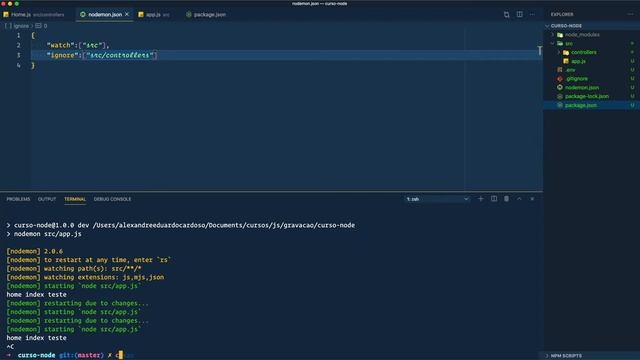Select the node_modules folder in Explorer

[x=582, y=35]
